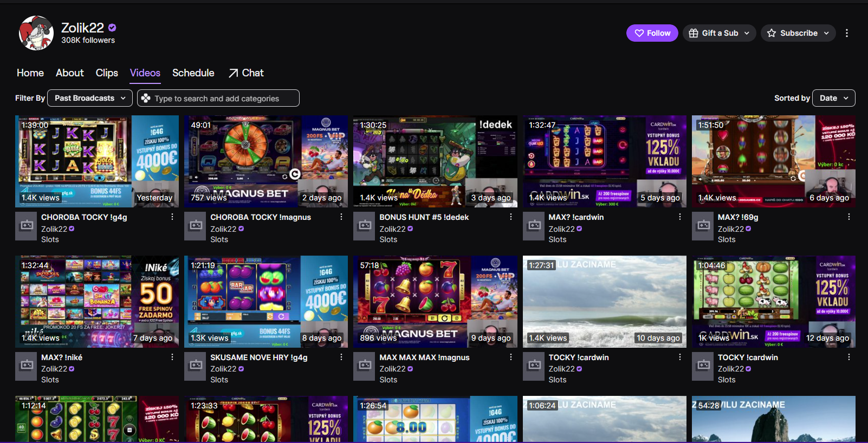Play the 57:18 MAX MAX MAX thumbnail

click(x=435, y=302)
